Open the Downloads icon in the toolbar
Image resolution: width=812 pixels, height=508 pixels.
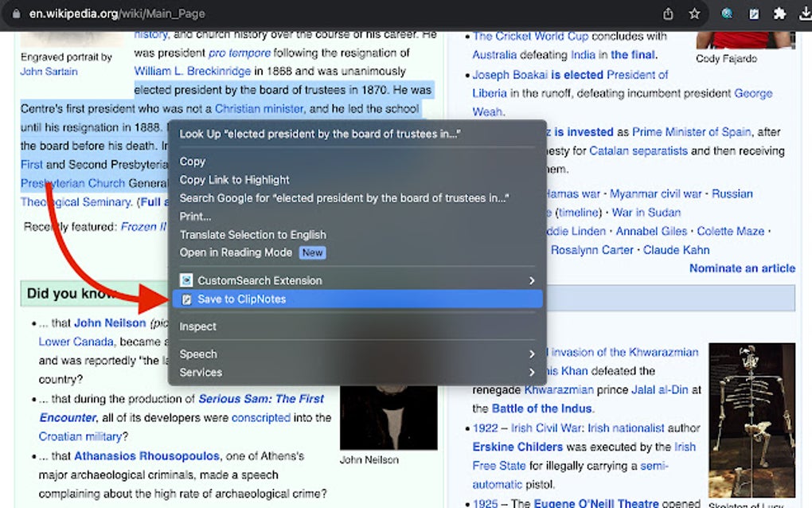coord(804,14)
